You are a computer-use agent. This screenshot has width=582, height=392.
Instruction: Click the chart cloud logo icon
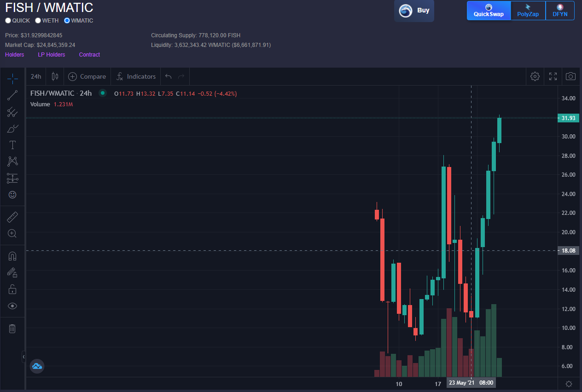37,366
